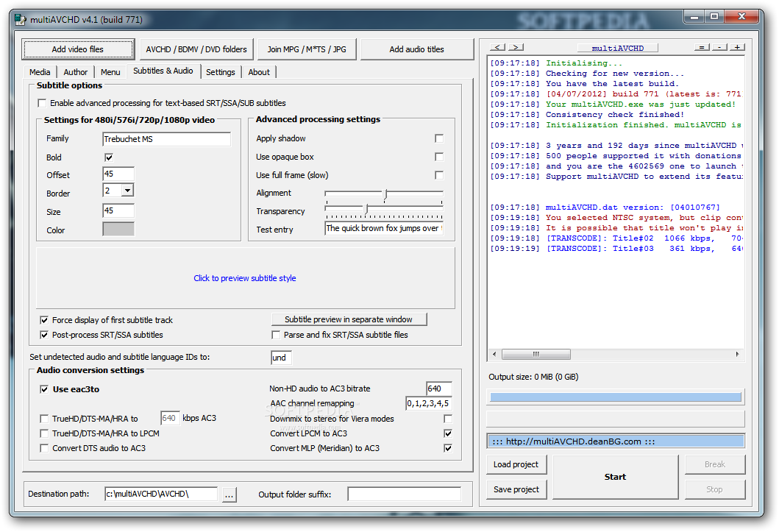
Task: Click the '...' browse destination path button
Action: pos(229,494)
